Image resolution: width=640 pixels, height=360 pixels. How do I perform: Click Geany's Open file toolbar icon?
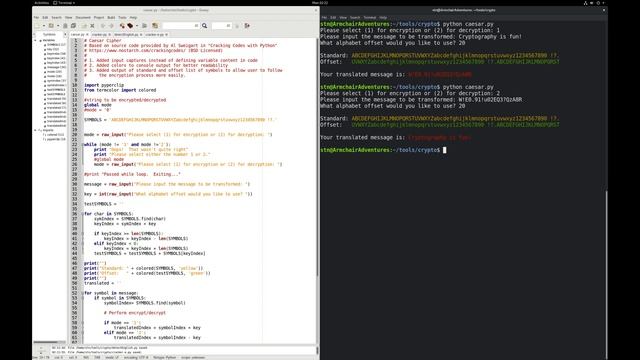point(51,26)
